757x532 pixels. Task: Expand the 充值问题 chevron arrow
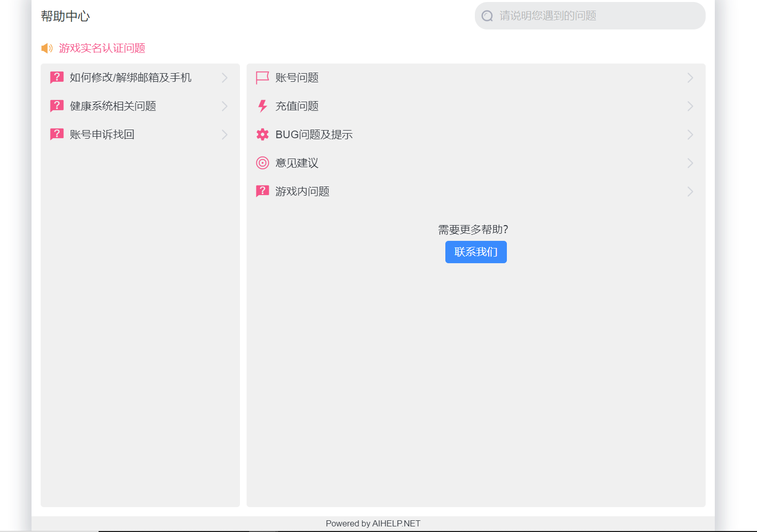point(690,106)
